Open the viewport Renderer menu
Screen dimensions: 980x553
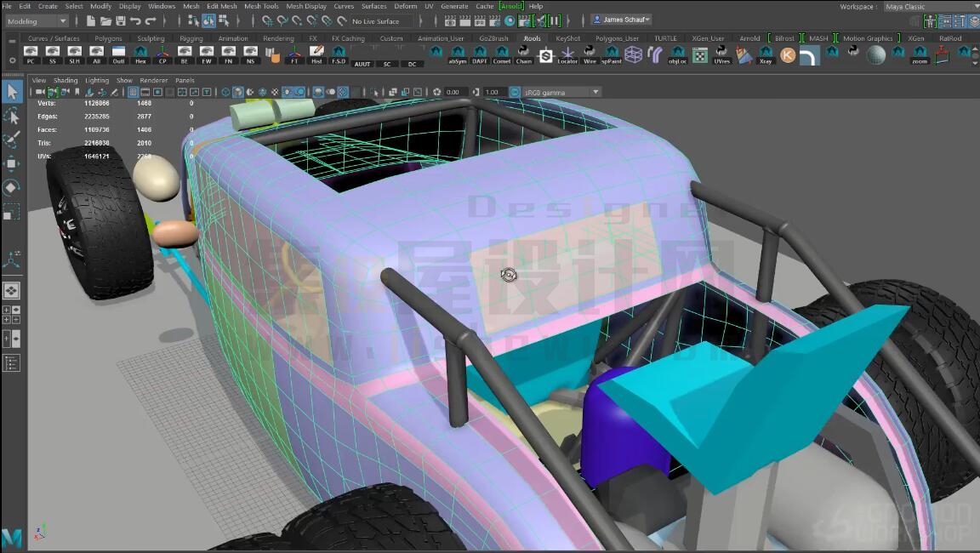pos(154,81)
